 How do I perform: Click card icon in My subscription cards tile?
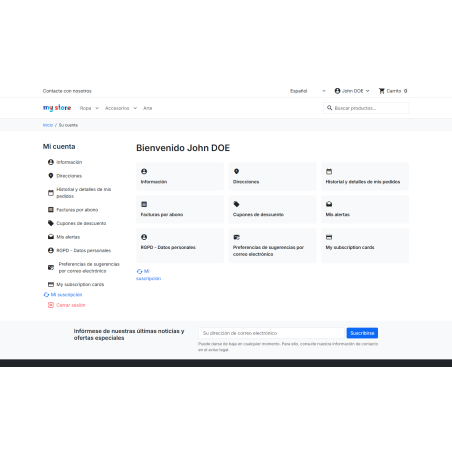[329, 237]
